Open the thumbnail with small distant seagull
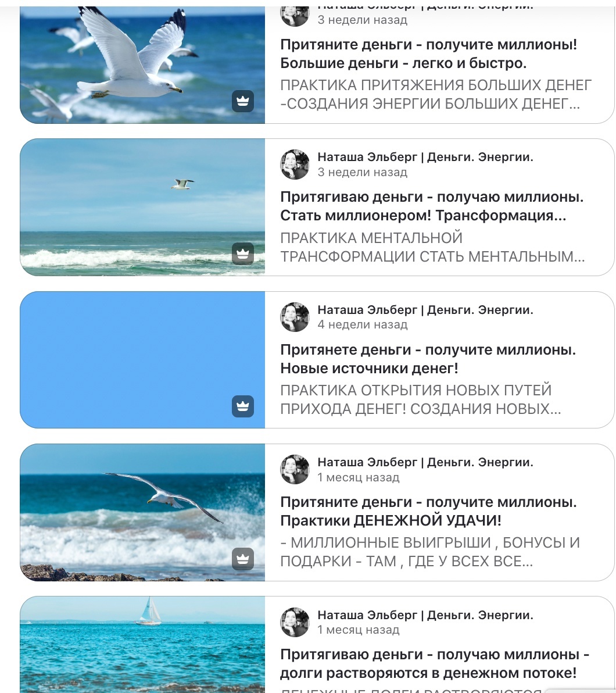Viewport: 616px width, 693px height. click(x=142, y=208)
